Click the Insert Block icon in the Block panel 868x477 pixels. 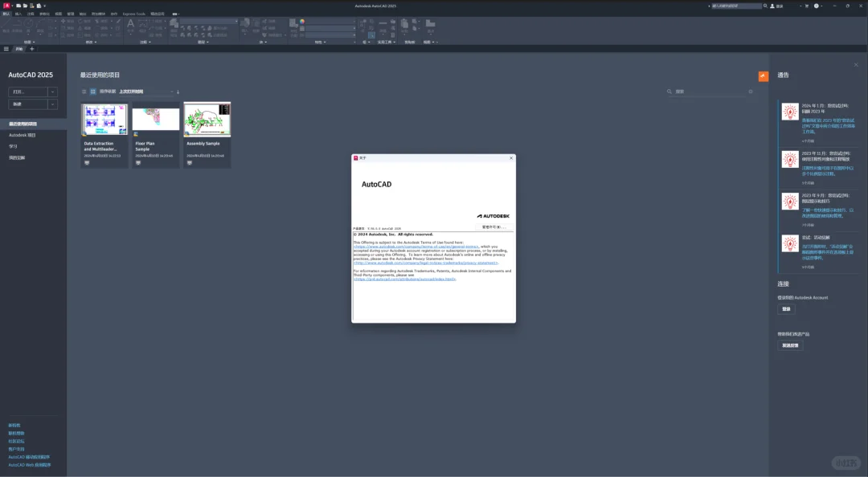coord(245,22)
